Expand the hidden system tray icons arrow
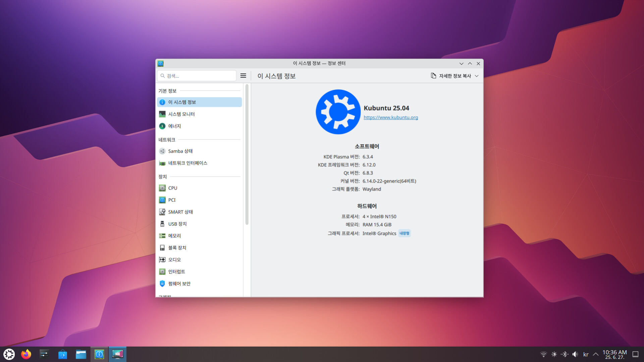Screen dimensions: 644x362 [x=596, y=354]
